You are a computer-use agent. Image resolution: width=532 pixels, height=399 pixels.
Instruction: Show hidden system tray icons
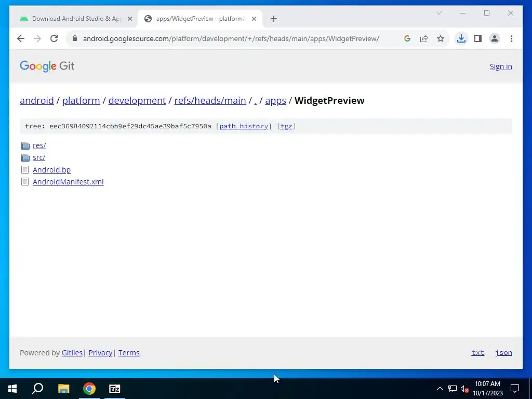(440, 389)
